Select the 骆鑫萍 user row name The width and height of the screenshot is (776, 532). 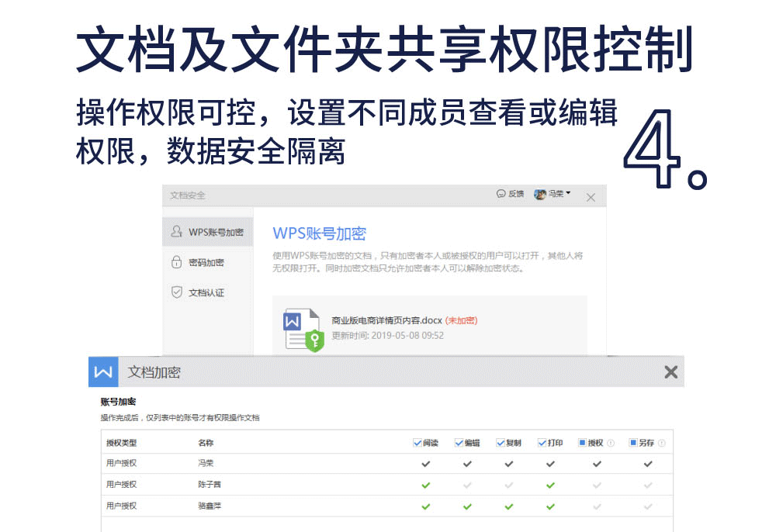tap(210, 506)
